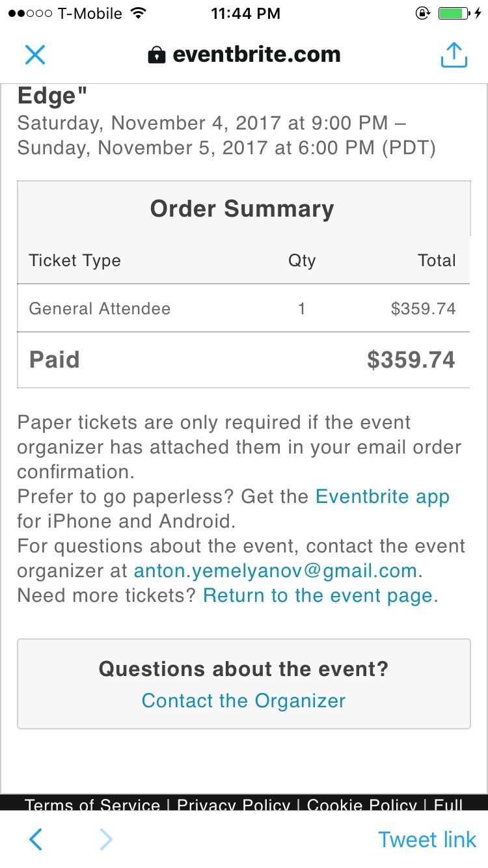Tap the padlock icon beside eventbrite.com

click(x=156, y=55)
